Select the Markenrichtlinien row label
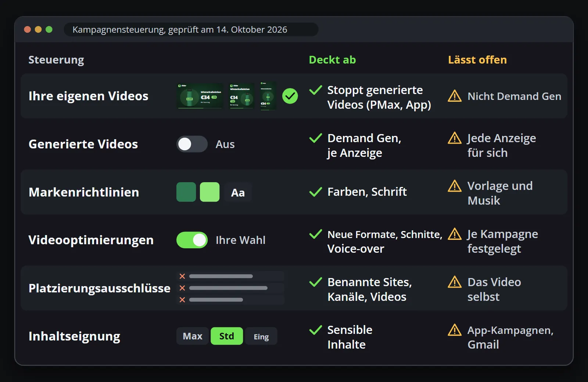 (x=84, y=192)
